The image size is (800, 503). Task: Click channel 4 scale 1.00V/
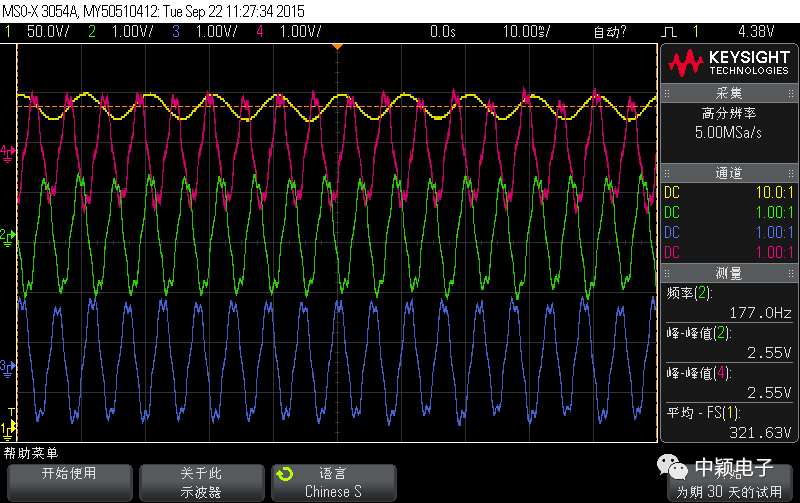(x=301, y=32)
